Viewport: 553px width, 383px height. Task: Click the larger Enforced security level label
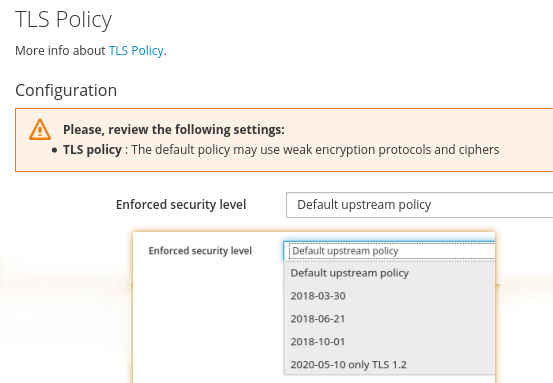[x=181, y=205]
